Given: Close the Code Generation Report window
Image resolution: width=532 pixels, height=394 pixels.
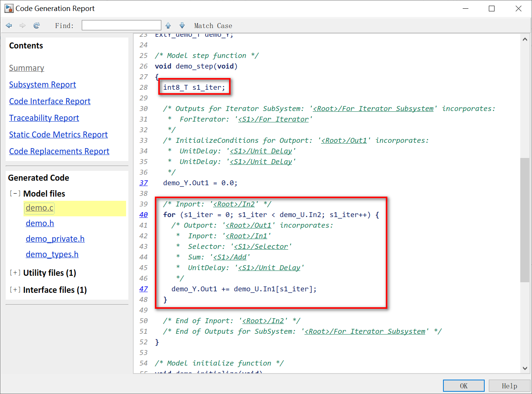Looking at the screenshot, I should tap(518, 8).
